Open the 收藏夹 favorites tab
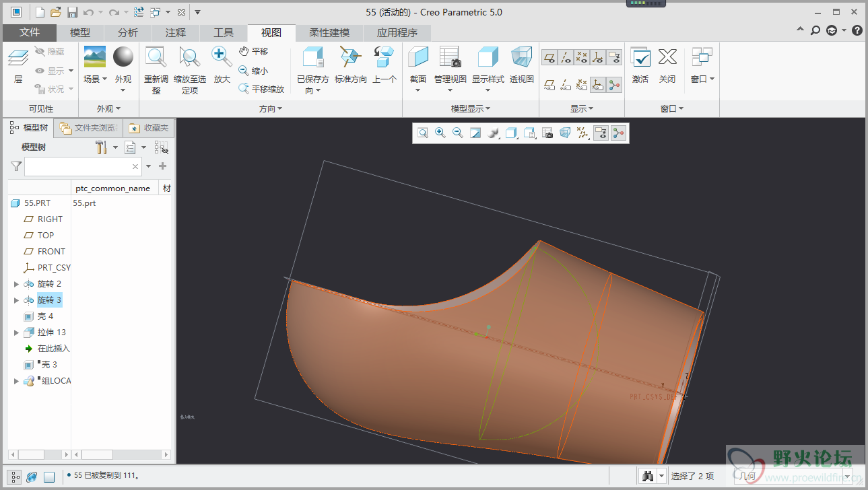This screenshot has width=868, height=490. [x=149, y=128]
